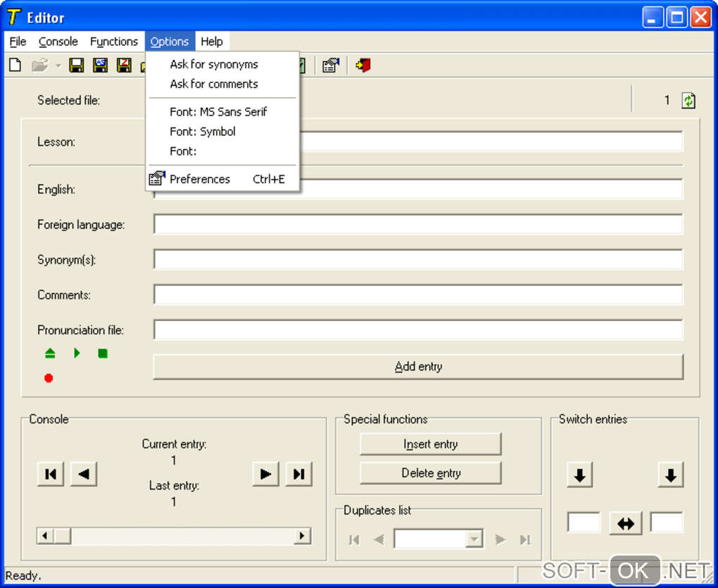Click the first floppy disk save icon
The width and height of the screenshot is (718, 588).
tap(77, 65)
